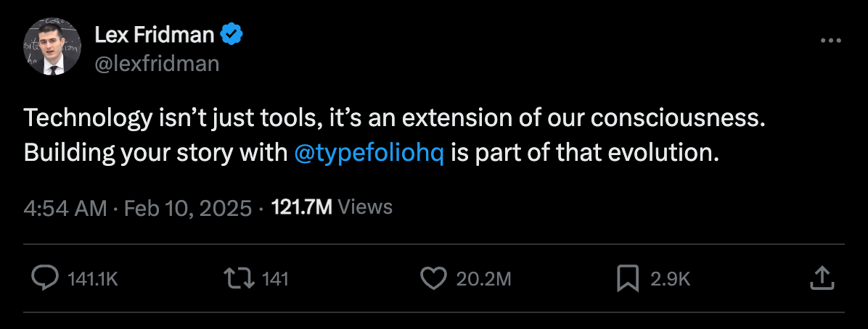868x329 pixels.
Task: Click the Feb 10, 2025 date
Action: [x=188, y=208]
